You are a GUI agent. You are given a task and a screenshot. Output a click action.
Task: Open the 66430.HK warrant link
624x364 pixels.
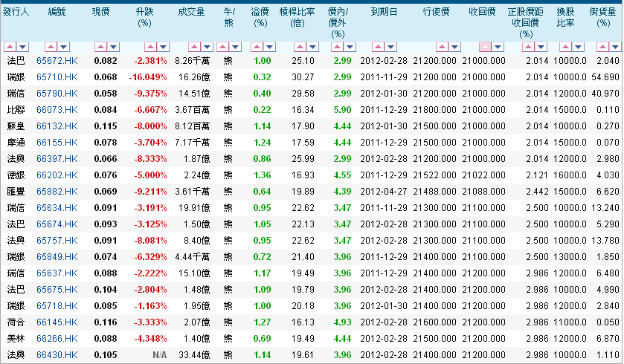57,355
